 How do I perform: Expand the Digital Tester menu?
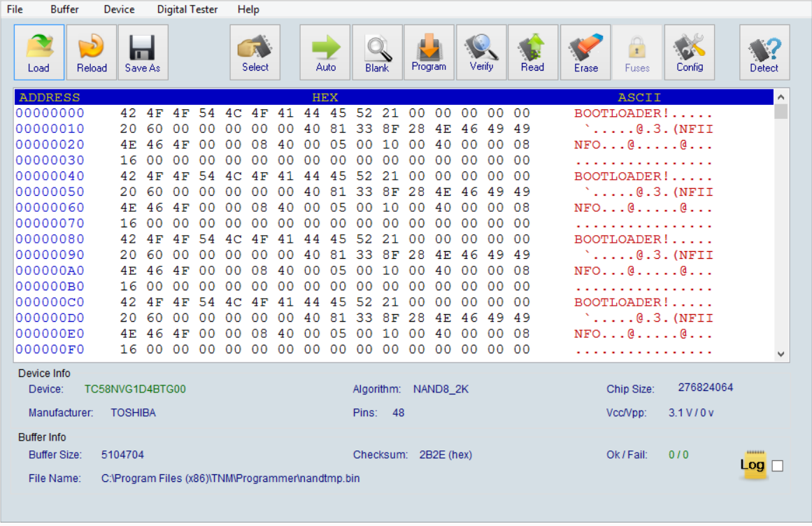(187, 9)
